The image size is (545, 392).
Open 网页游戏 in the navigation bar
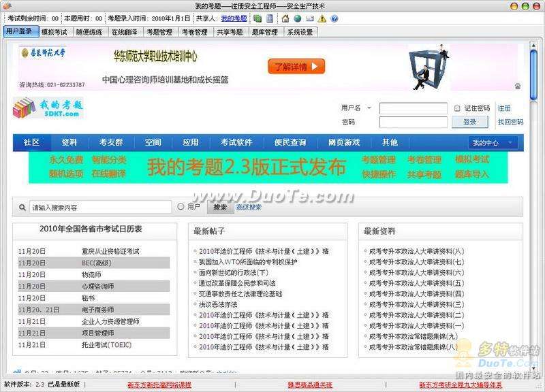pyautogui.click(x=344, y=142)
